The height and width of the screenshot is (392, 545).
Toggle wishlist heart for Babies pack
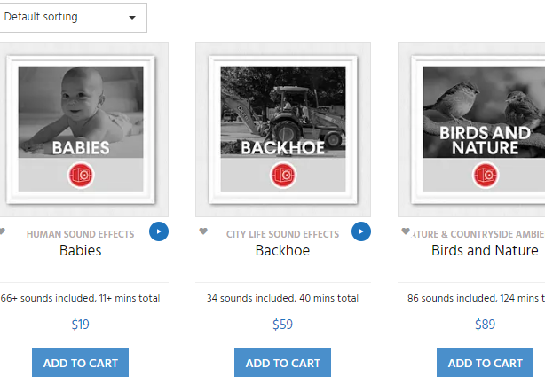(x=2, y=231)
